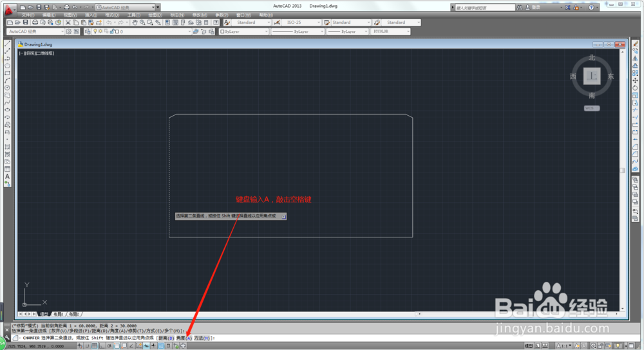
Task: Toggle Object Snap in status bar
Action: point(117,346)
